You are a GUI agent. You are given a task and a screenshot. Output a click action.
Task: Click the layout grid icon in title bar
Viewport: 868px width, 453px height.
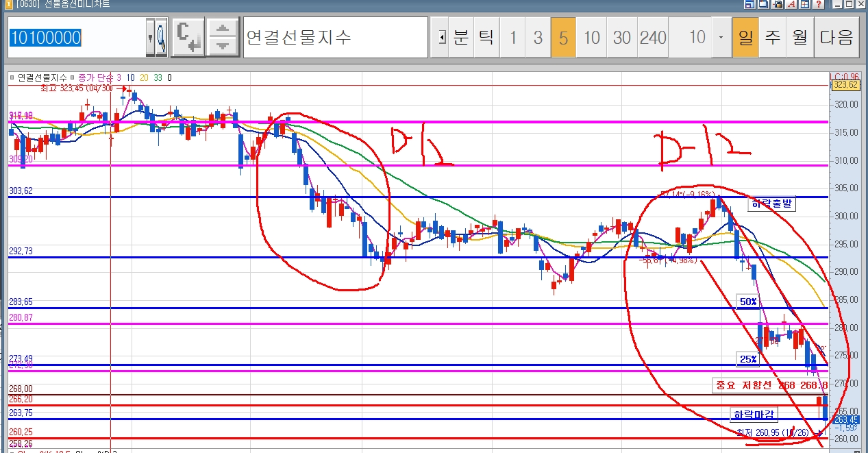pos(804,5)
